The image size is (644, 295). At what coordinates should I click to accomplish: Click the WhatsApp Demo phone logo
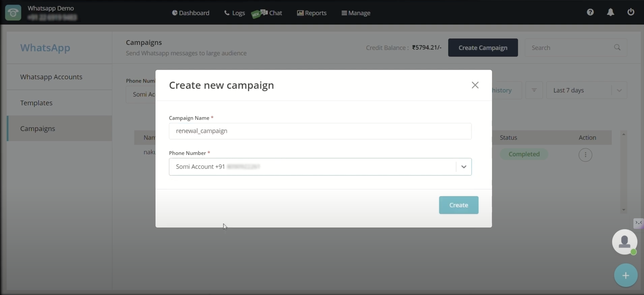click(x=13, y=13)
